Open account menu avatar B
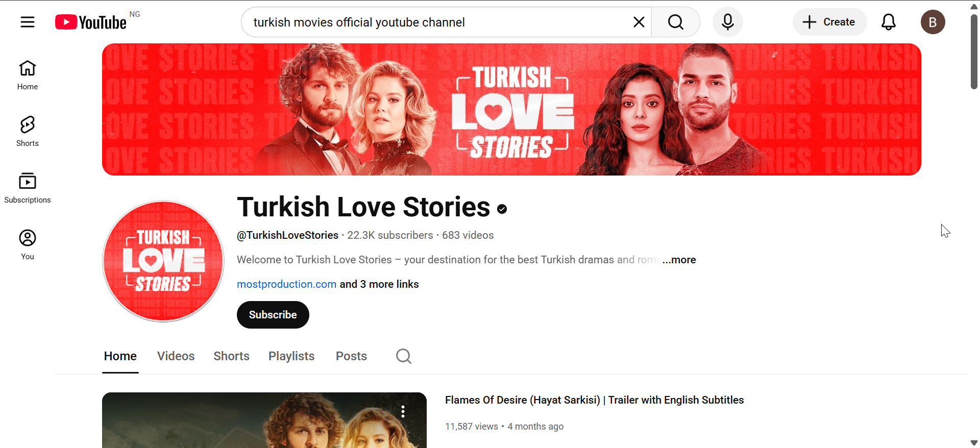 pyautogui.click(x=933, y=22)
